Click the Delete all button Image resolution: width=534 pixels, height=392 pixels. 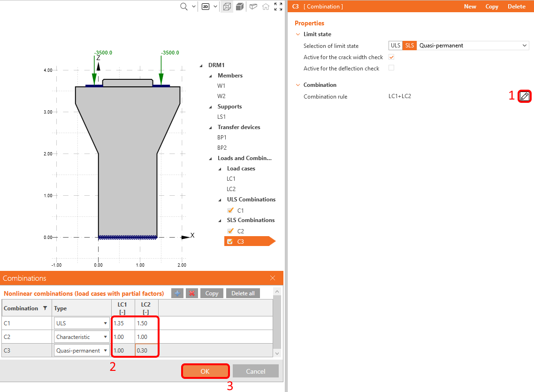point(243,293)
